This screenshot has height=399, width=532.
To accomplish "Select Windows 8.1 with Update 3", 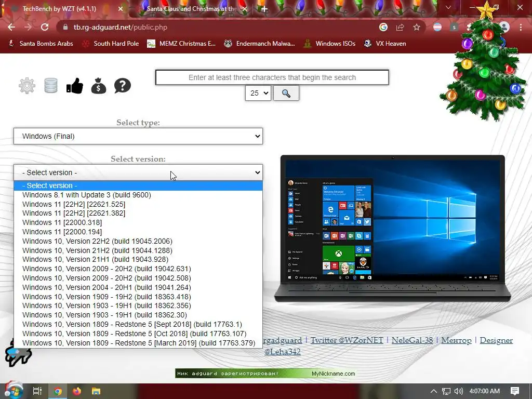I will click(138, 195).
